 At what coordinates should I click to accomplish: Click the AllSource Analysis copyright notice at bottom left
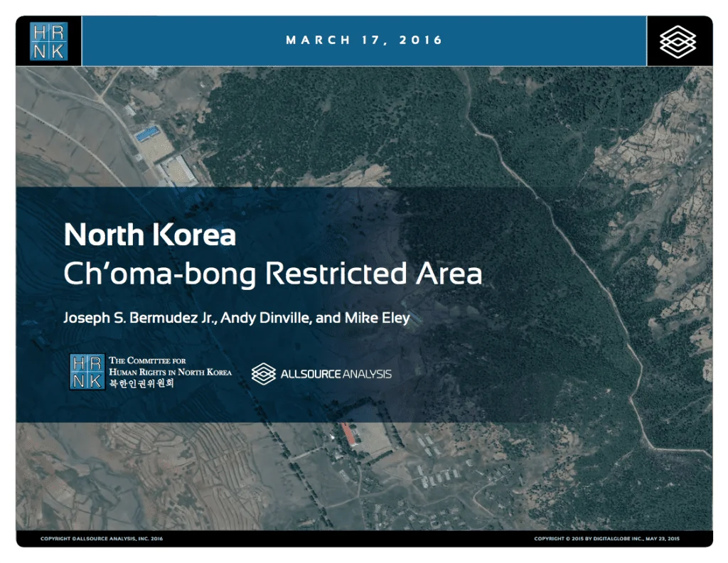pyautogui.click(x=102, y=539)
